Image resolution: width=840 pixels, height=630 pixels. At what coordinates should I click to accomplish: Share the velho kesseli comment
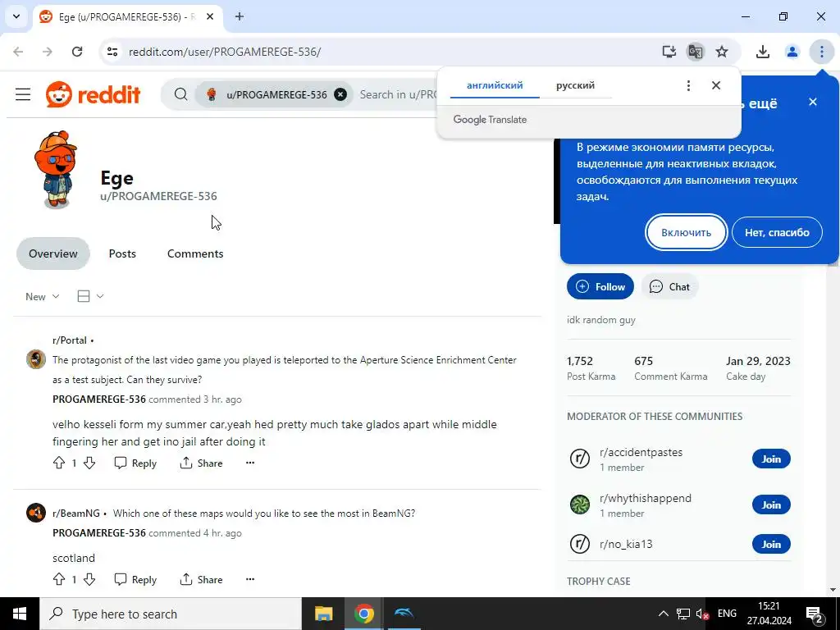pos(202,463)
